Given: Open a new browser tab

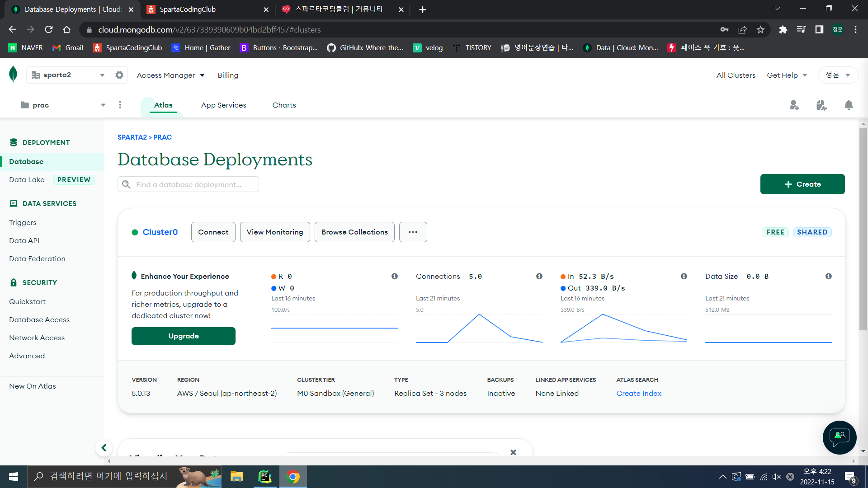Looking at the screenshot, I should click(423, 9).
